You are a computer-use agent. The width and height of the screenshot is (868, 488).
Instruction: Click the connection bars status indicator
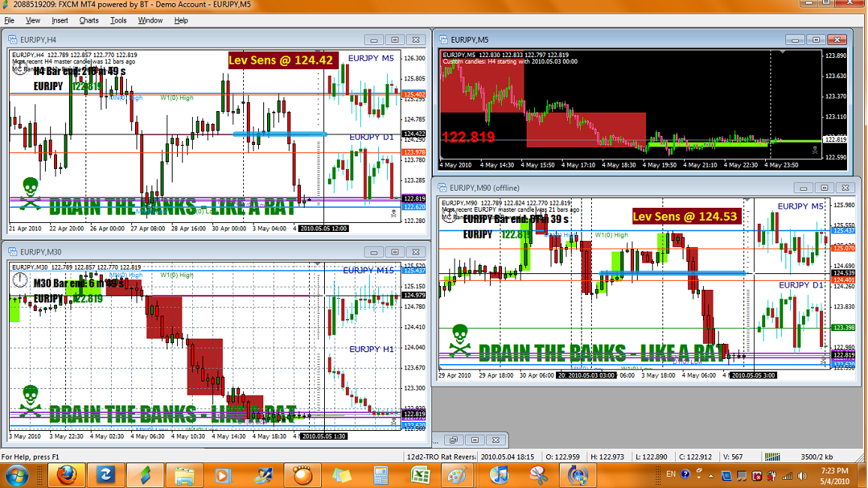(772, 457)
